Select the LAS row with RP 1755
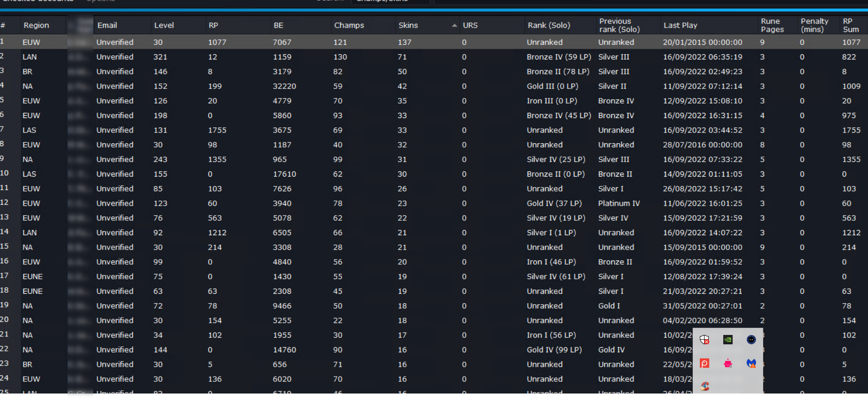Screen dimensions: 868x401 coord(434,130)
